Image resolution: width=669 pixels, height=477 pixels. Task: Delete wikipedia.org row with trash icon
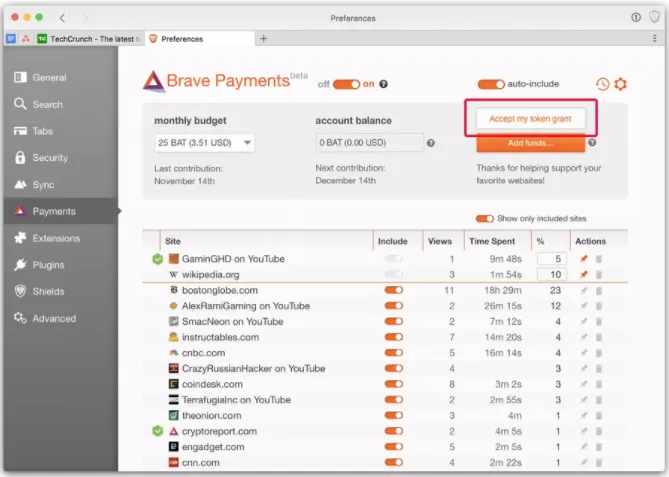click(x=599, y=274)
